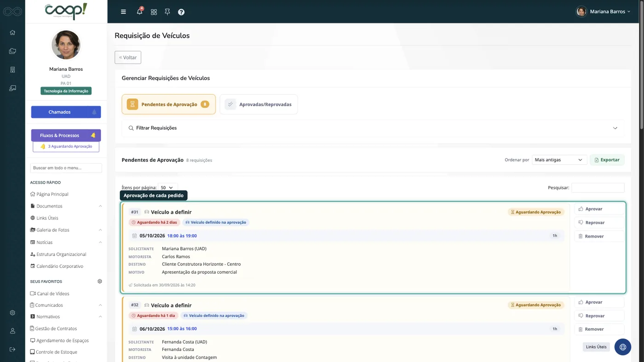The height and width of the screenshot is (362, 644).
Task: Focus Buscar em todo o menu field
Action: point(66,168)
